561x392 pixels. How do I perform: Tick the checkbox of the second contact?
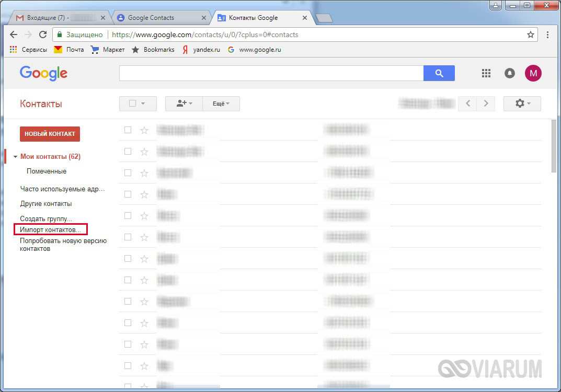click(x=128, y=151)
